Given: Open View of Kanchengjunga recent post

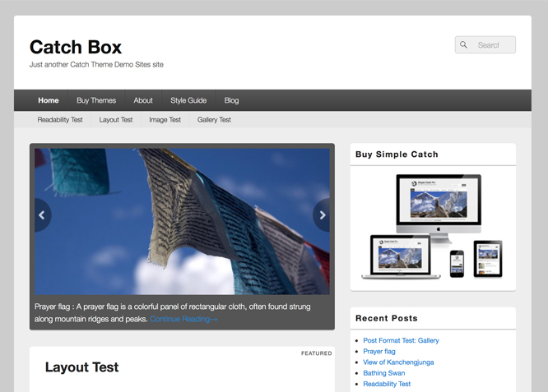Looking at the screenshot, I should click(398, 362).
